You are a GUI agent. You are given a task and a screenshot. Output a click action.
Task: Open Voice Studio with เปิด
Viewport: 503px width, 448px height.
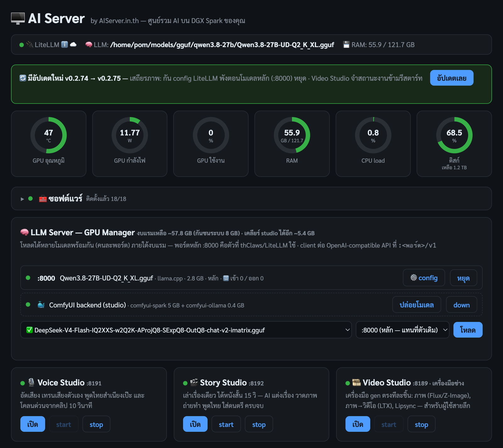coord(33,424)
